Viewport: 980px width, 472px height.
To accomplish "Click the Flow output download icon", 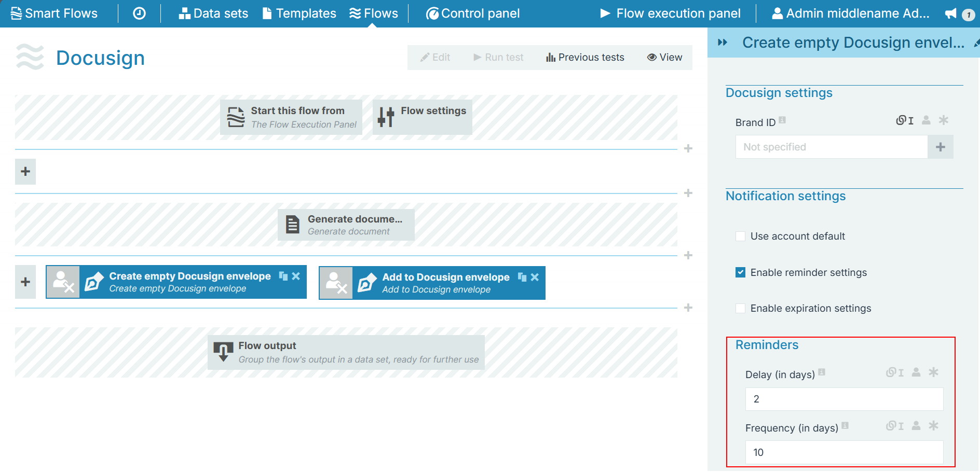I will pos(223,352).
